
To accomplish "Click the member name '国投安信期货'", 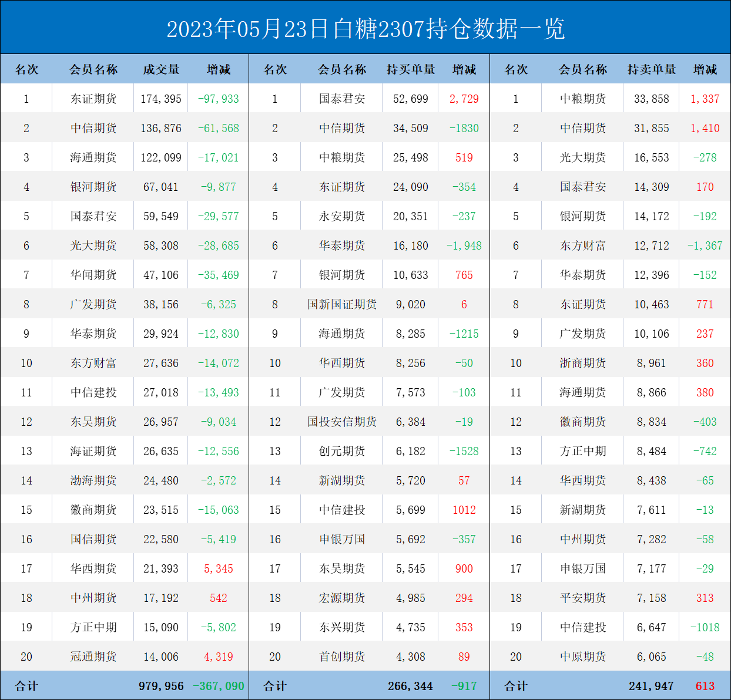I will 342,422.
